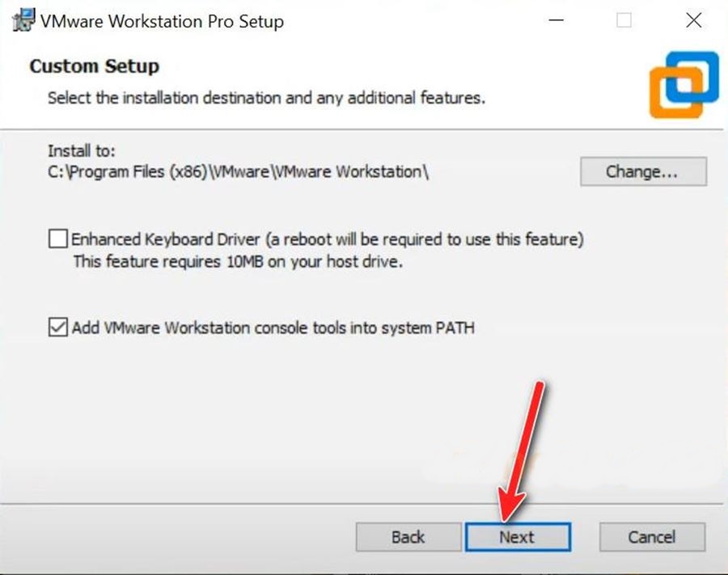728x575 pixels.
Task: Proceed by pressing the Next button
Action: [517, 537]
